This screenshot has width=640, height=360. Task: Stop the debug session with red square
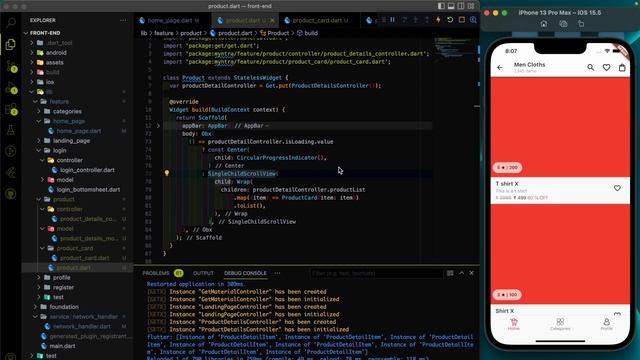coord(462,20)
